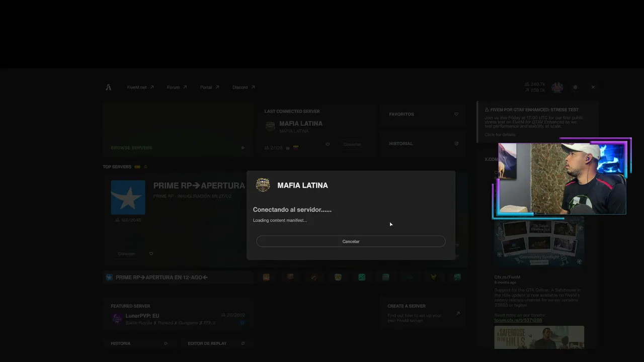Click the play icon beside Historia
This screenshot has height=362, width=644.
[166, 343]
